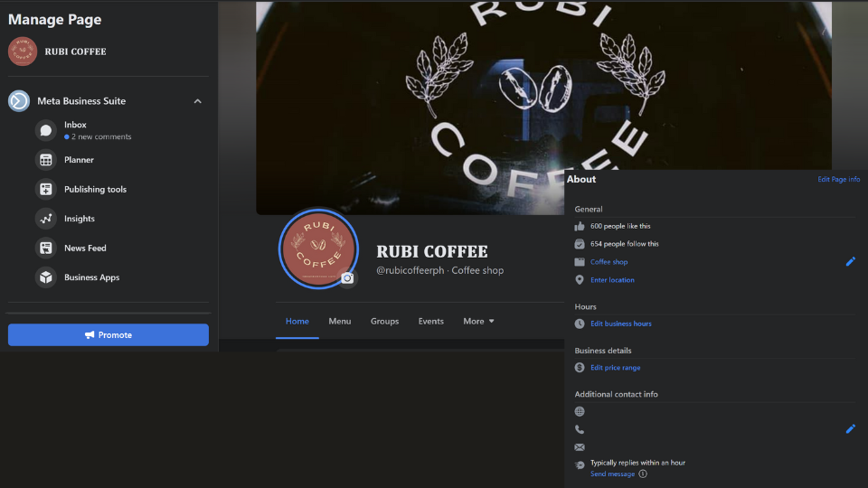Open the Inbox speech bubble icon

pos(46,130)
